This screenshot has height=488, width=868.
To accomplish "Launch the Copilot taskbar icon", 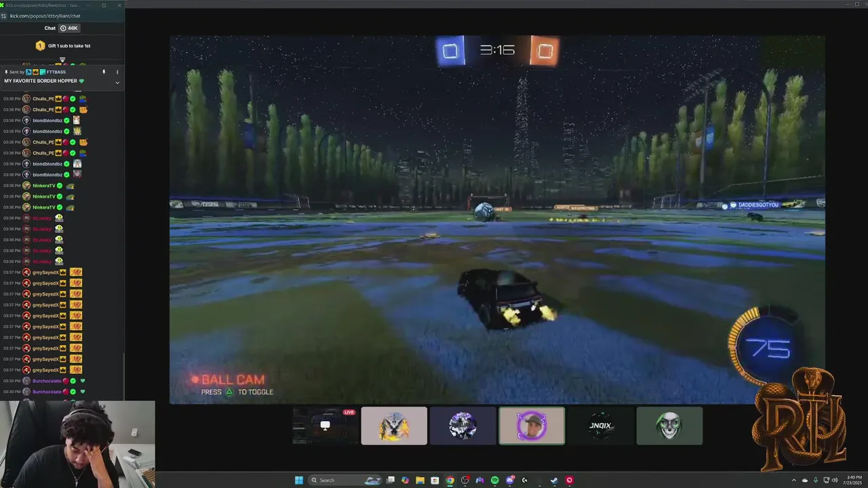I will pyautogui.click(x=405, y=480).
